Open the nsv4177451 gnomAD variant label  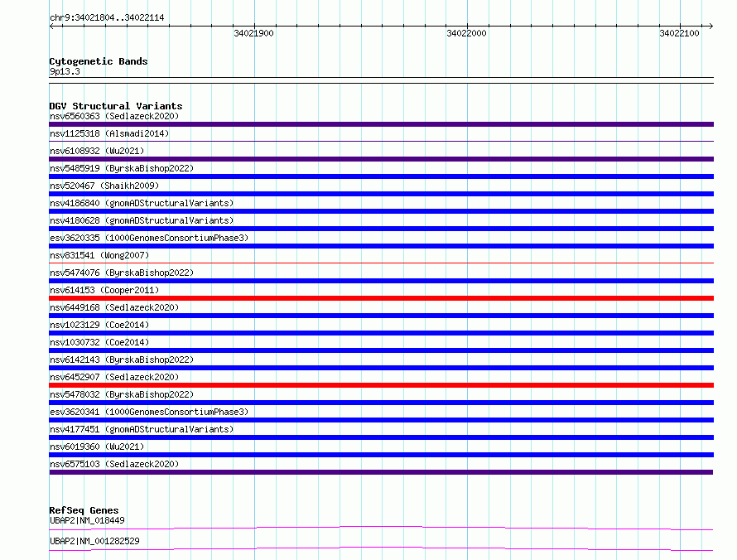(x=142, y=429)
